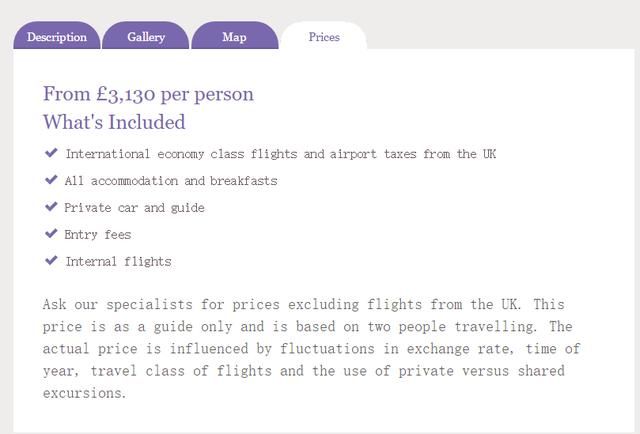Click the 'Private car and guide' item
Screen dimensions: 640x434
pos(134,208)
